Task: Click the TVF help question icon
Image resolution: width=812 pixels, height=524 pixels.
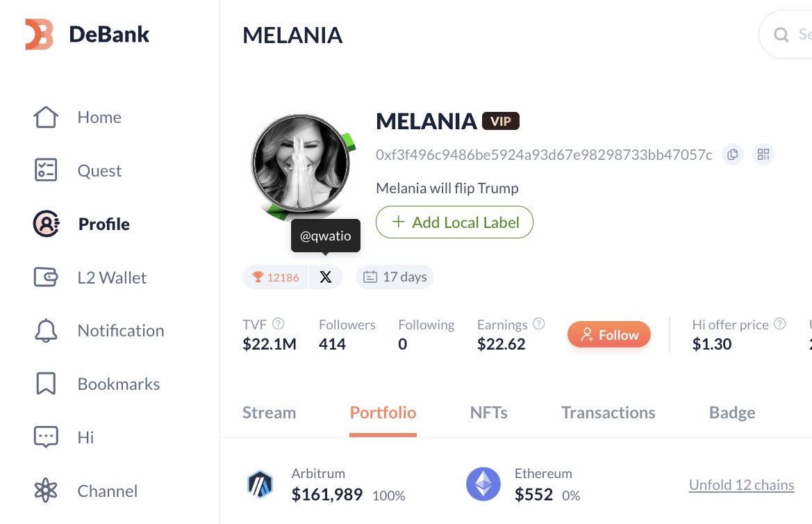Action: coord(278,324)
